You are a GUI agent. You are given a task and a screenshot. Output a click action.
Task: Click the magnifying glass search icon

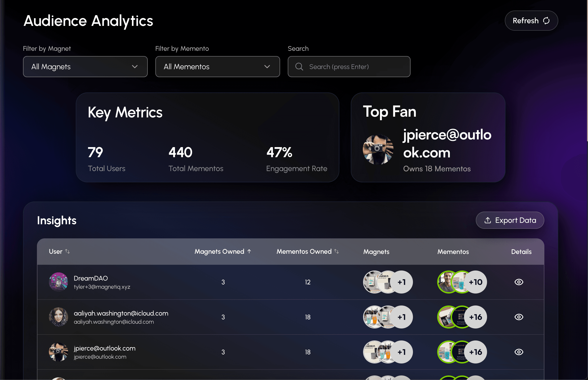tap(299, 67)
